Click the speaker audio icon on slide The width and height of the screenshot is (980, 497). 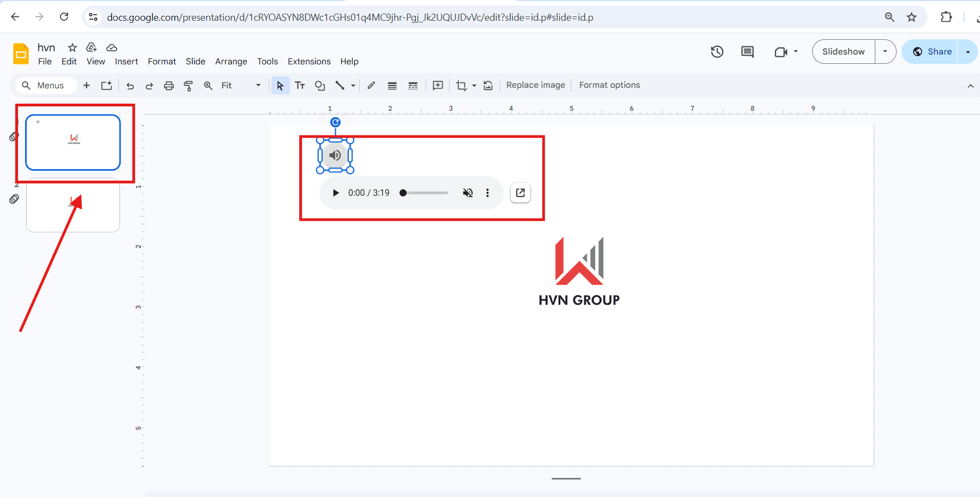(335, 155)
